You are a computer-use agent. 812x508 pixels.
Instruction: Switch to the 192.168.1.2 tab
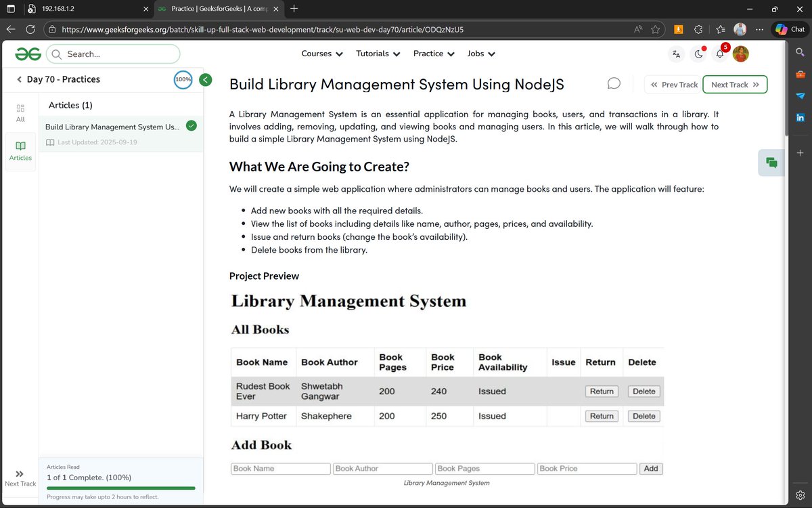74,10
